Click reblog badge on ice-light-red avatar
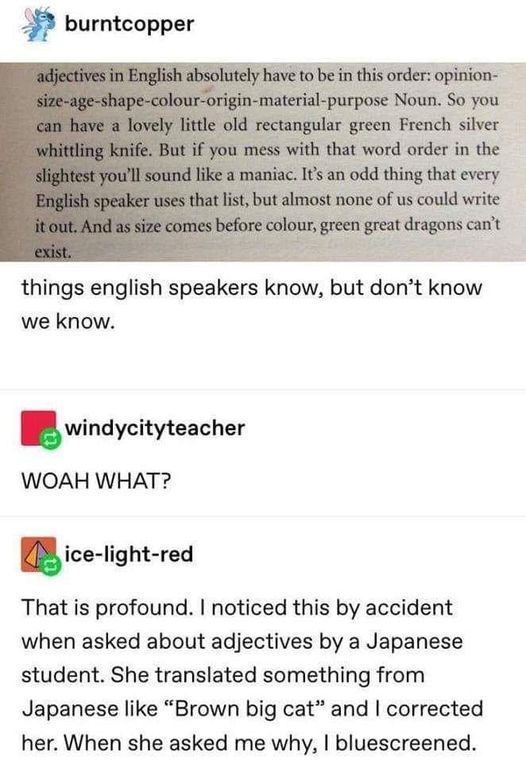Image resolution: width=526 pixels, height=763 pixels. click(x=50, y=565)
